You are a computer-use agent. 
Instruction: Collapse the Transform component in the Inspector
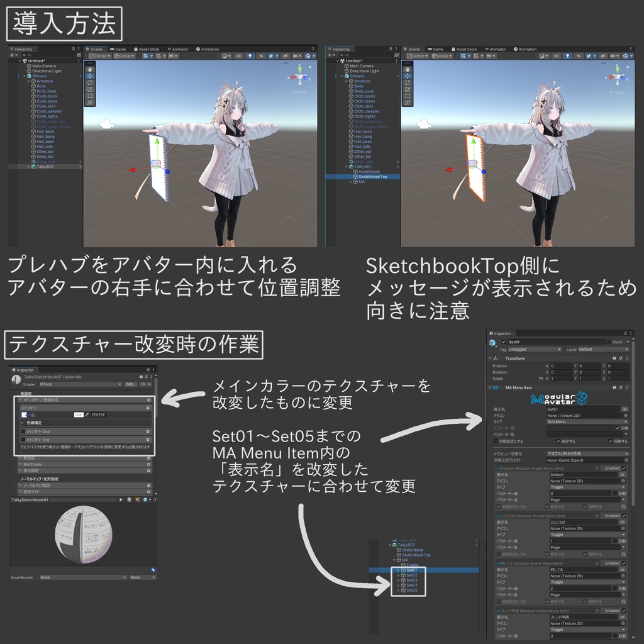490,358
